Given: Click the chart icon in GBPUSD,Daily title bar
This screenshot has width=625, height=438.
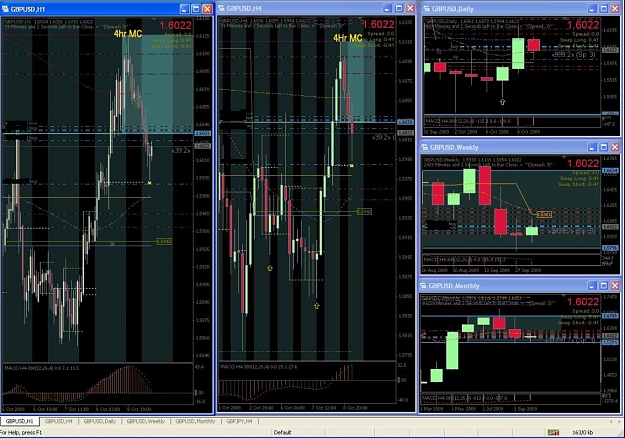Looking at the screenshot, I should [426, 8].
